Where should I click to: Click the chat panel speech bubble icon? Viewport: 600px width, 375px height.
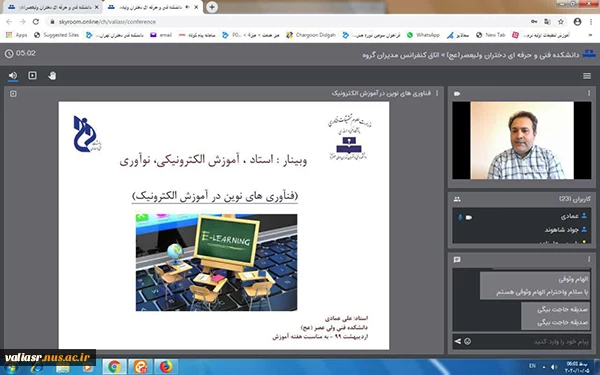click(457, 259)
